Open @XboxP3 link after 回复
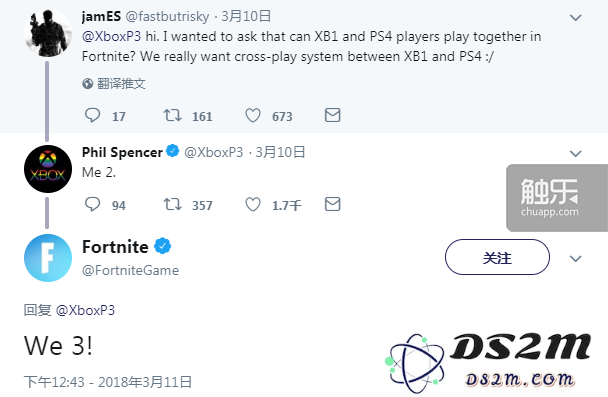608x397 pixels. click(x=85, y=310)
